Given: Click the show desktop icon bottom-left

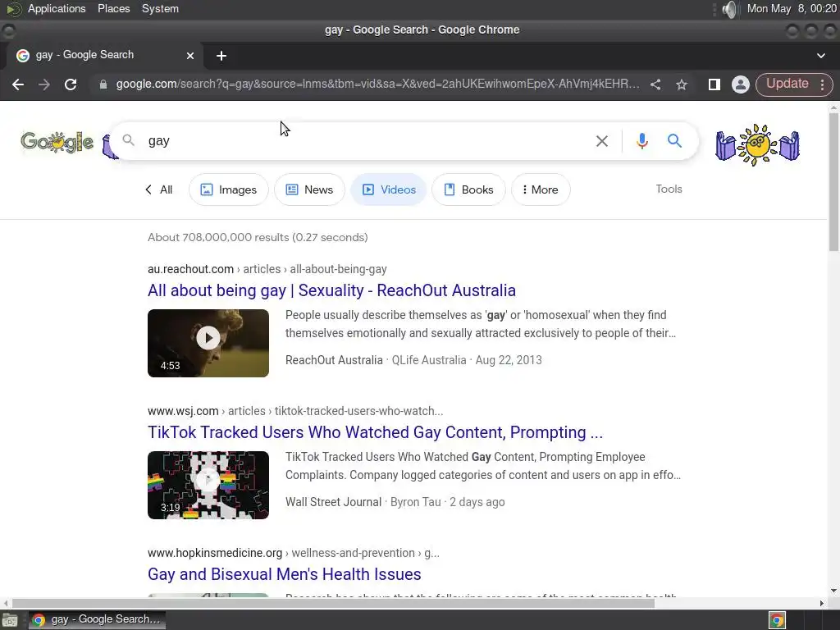Looking at the screenshot, I should point(10,620).
